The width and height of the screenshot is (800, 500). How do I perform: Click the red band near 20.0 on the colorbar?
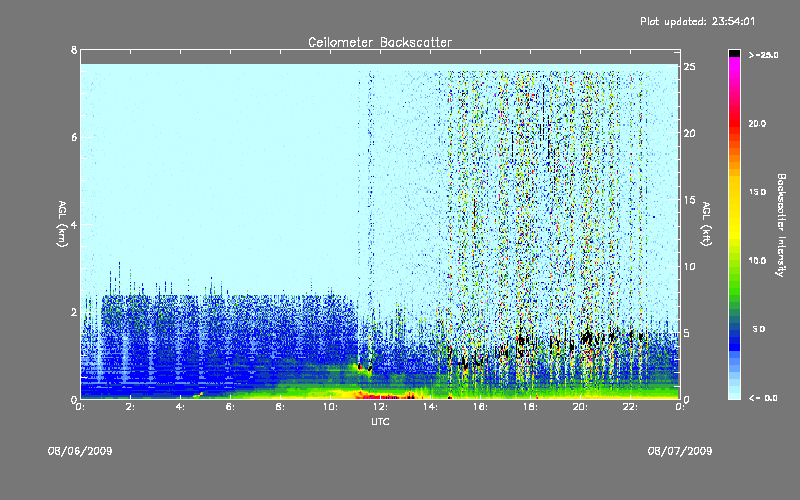tap(734, 122)
